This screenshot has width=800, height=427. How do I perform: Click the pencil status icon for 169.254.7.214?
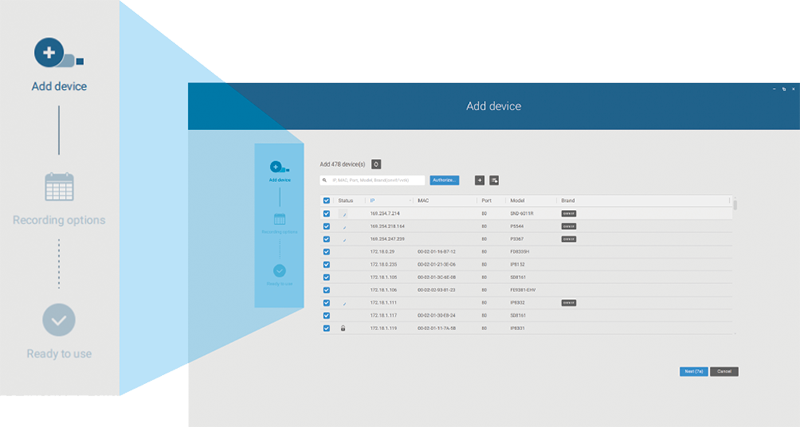pos(344,214)
